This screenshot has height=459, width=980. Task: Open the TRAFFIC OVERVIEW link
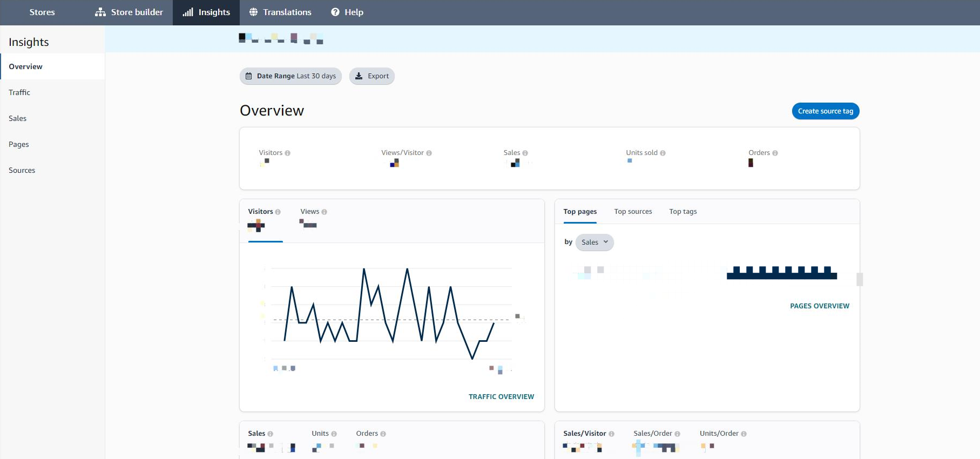(501, 397)
